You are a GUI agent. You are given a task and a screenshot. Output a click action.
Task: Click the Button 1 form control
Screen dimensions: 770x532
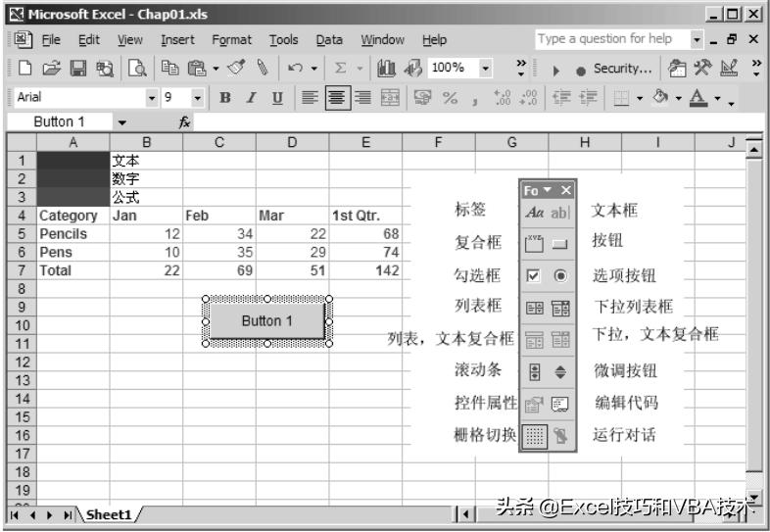[267, 321]
